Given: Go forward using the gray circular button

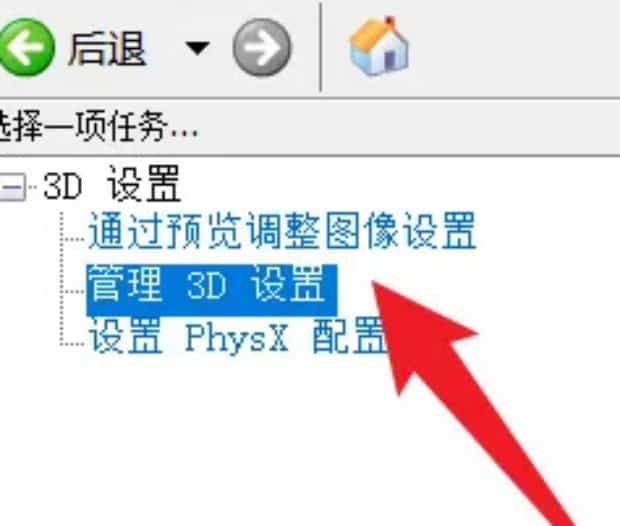Looking at the screenshot, I should 262,47.
